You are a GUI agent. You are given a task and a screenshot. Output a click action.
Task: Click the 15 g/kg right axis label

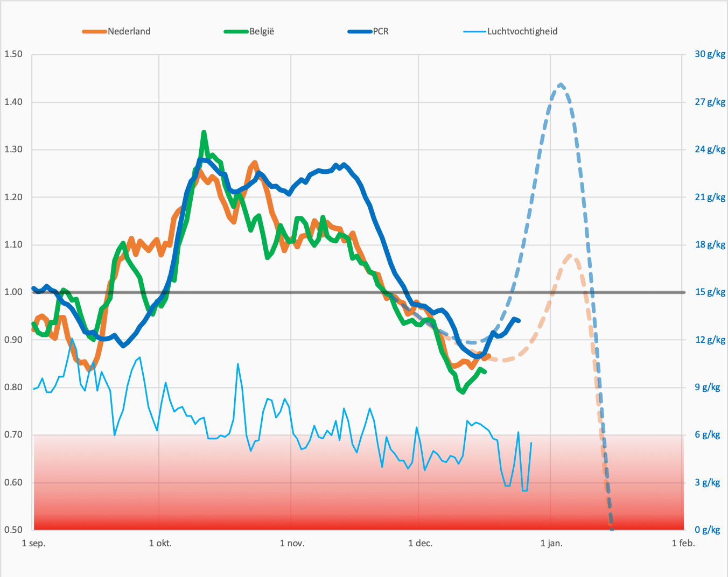coord(710,292)
